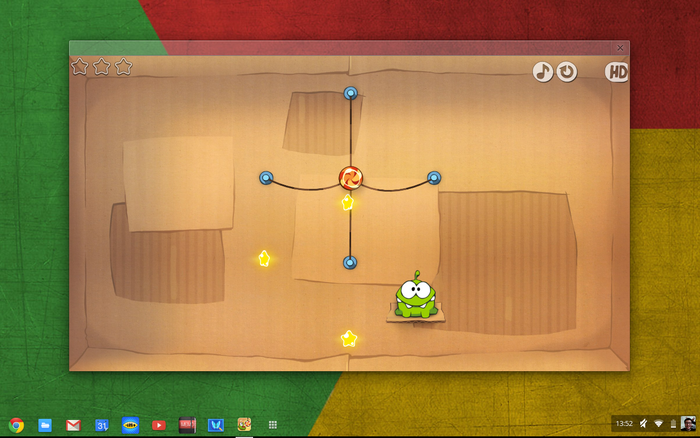Click the green Om Nom monster

[414, 296]
